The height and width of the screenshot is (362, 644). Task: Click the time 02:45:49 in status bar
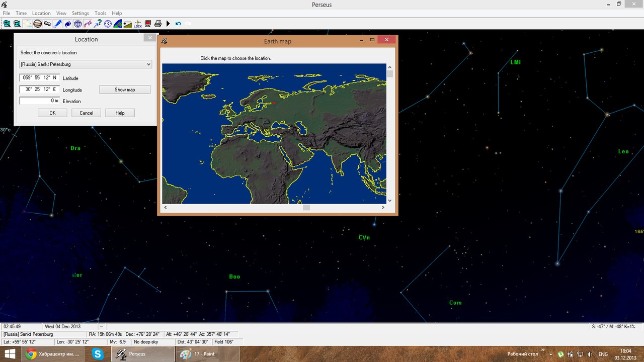click(12, 326)
